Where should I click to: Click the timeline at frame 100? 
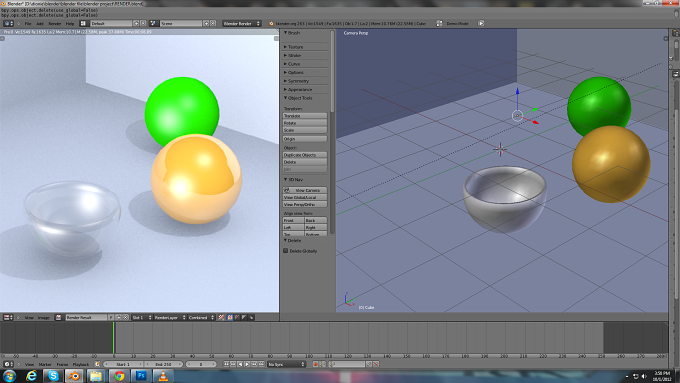309,338
